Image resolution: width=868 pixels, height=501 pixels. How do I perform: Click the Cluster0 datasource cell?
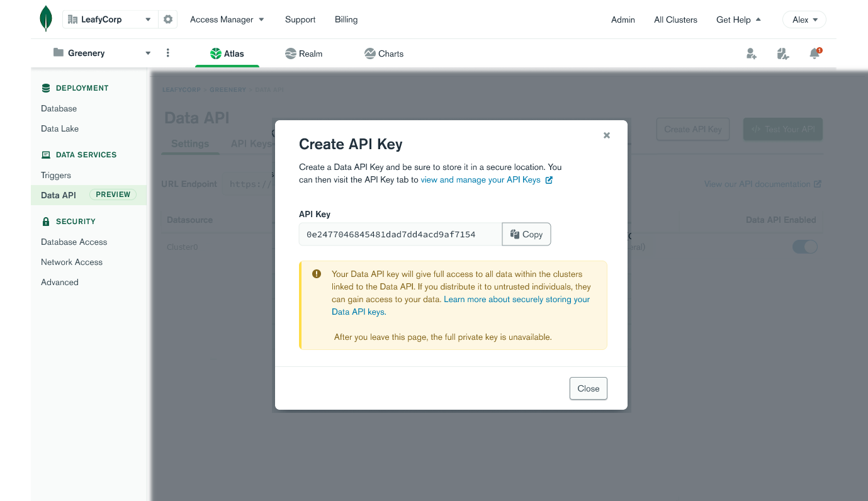click(183, 247)
